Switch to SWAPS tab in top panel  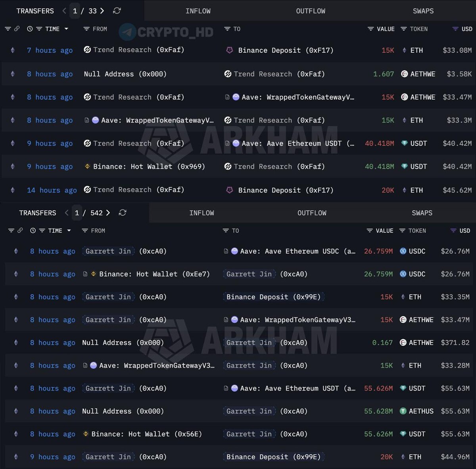423,11
